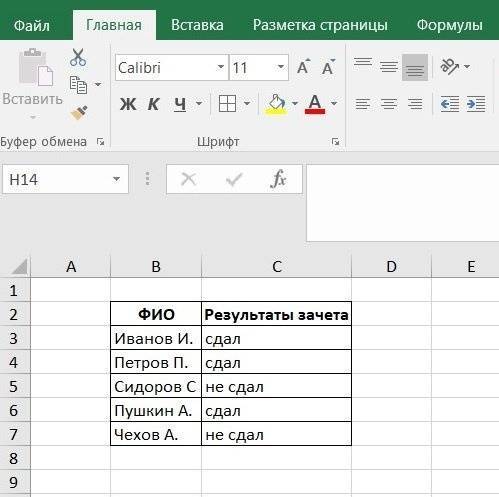
Task: Click the Вставить paste icon
Action: pyautogui.click(x=36, y=68)
